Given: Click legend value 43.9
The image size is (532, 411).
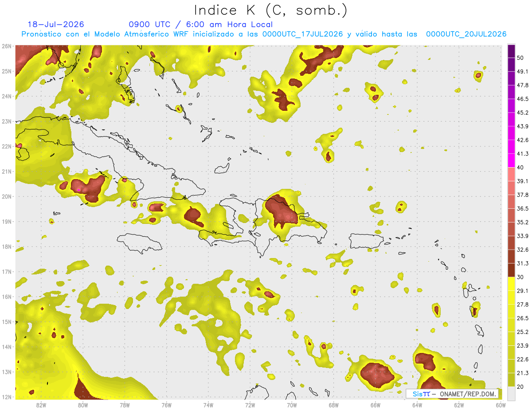Looking at the screenshot, I should click(522, 126).
